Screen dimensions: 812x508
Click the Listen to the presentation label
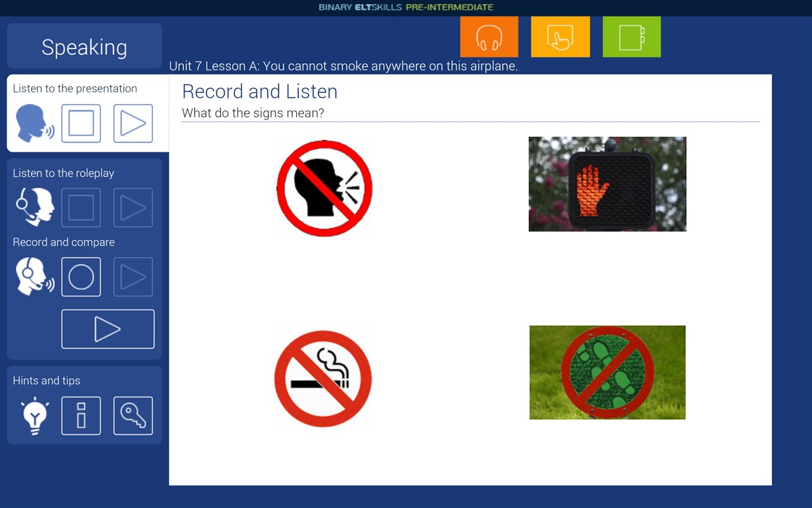click(x=75, y=88)
